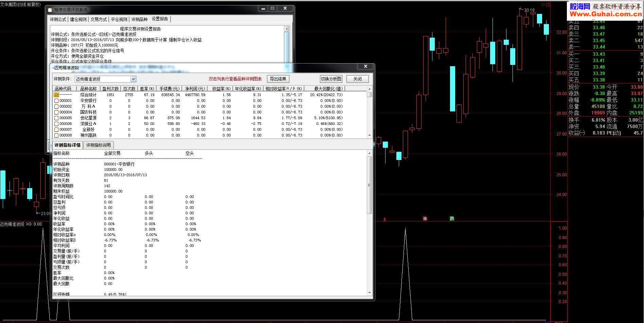Switch to the 建仓规则 tab
Image resolution: width=644 pixels, height=323 pixels.
coord(78,19)
